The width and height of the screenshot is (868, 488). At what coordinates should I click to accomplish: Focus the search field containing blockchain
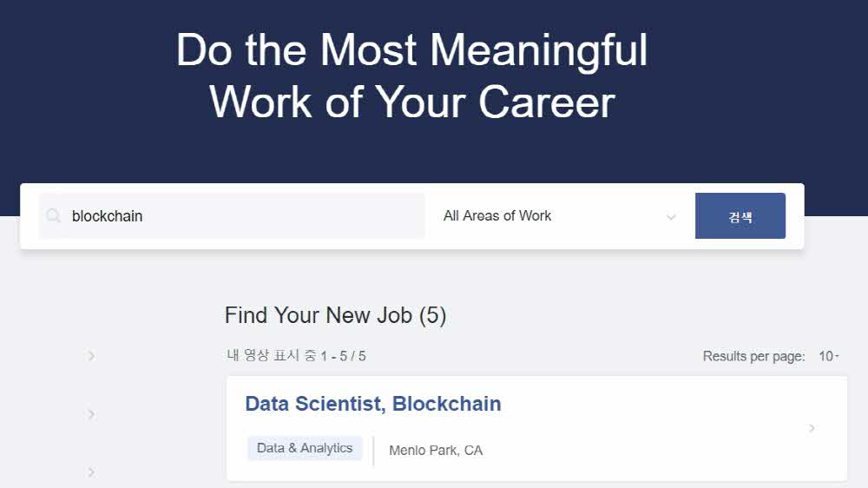click(243, 216)
